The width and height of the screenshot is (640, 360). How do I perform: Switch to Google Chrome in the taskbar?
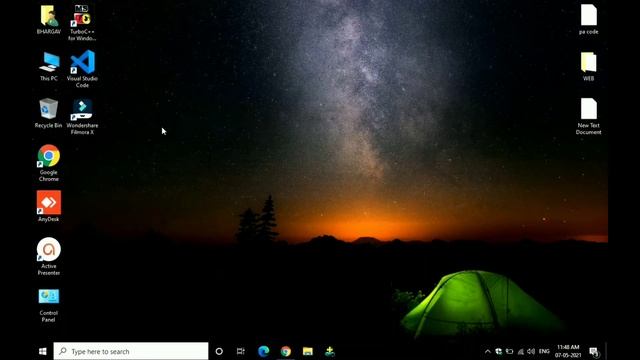[286, 351]
